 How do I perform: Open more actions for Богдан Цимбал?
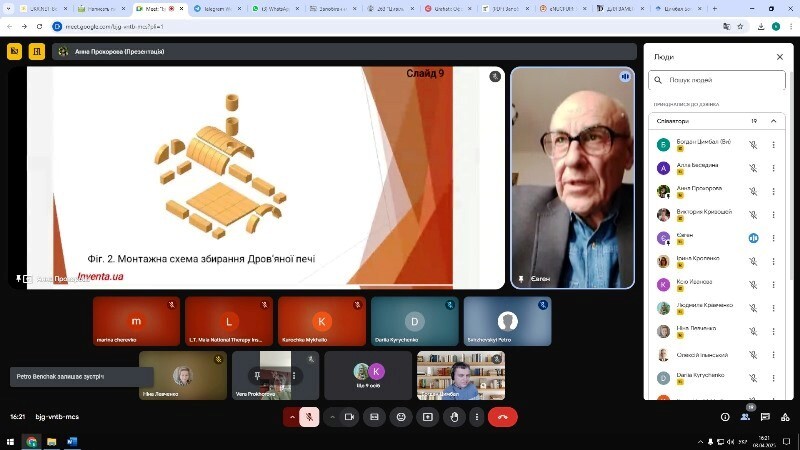pos(773,144)
